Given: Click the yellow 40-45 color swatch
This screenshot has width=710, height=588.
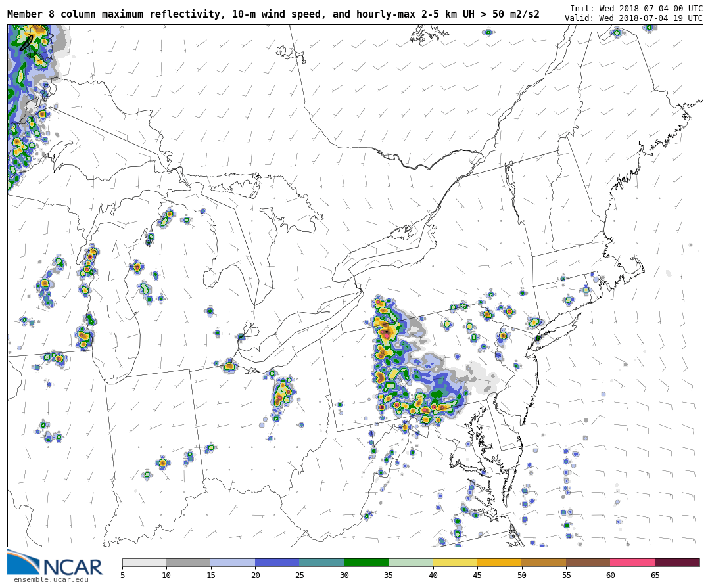Looking at the screenshot, I should click(x=455, y=562).
